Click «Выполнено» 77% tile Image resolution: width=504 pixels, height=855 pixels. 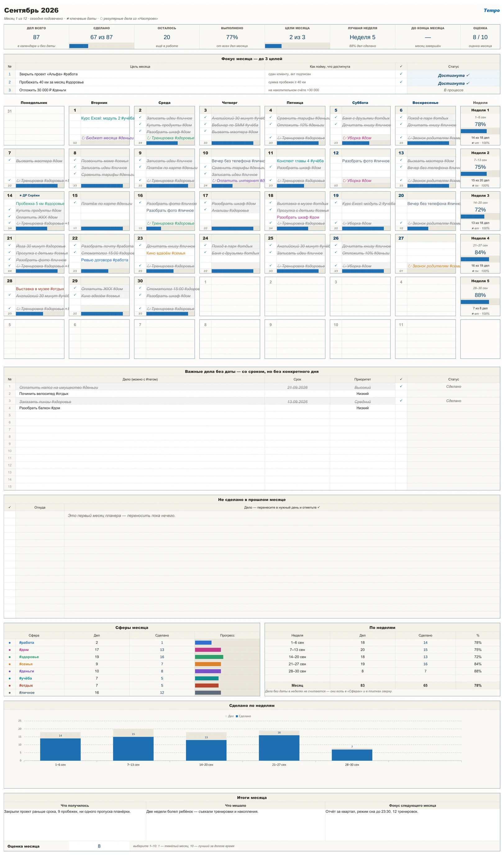(232, 37)
